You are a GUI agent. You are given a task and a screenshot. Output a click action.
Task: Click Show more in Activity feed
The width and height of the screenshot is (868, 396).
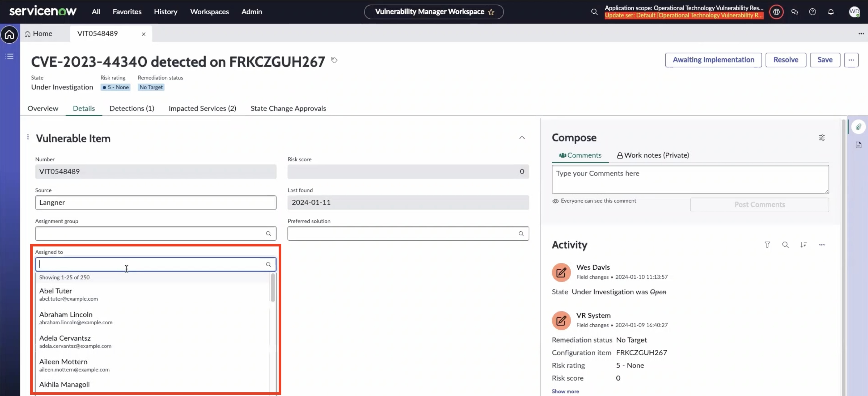click(x=565, y=391)
